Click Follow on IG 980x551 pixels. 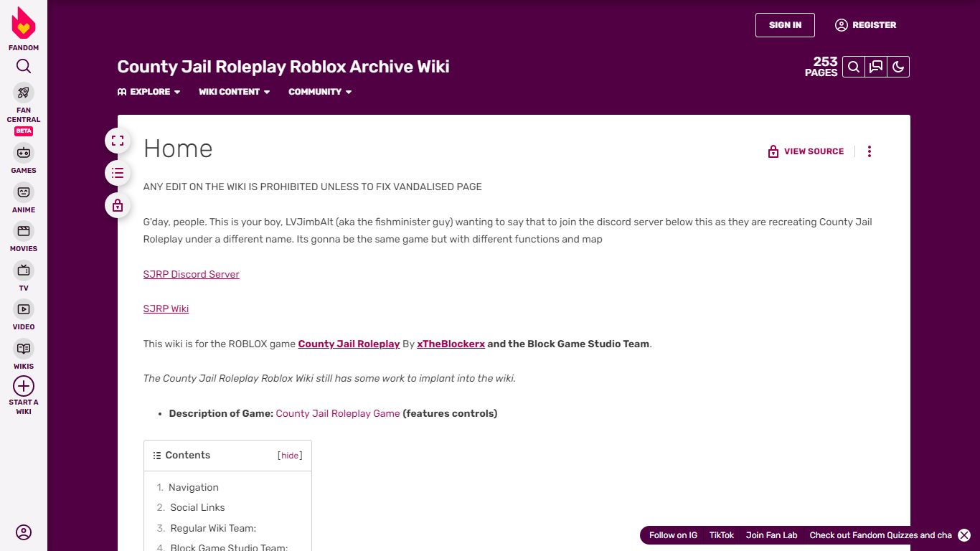pyautogui.click(x=673, y=535)
